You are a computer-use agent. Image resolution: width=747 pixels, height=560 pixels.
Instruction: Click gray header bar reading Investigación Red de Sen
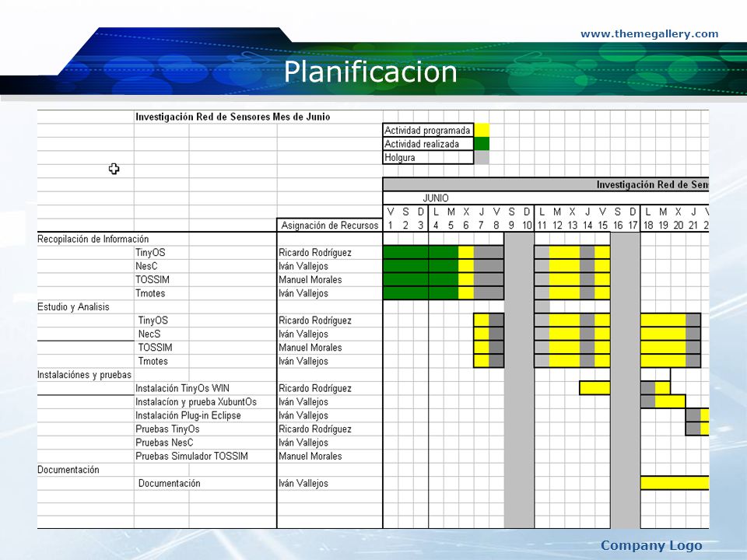coord(546,185)
